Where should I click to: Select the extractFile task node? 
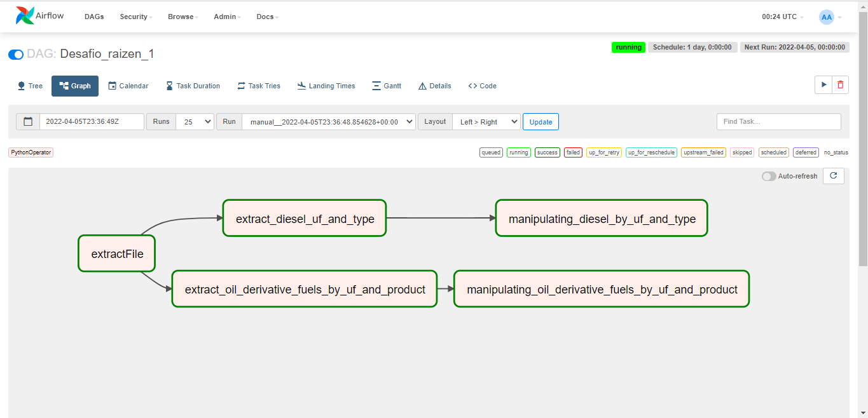click(118, 254)
